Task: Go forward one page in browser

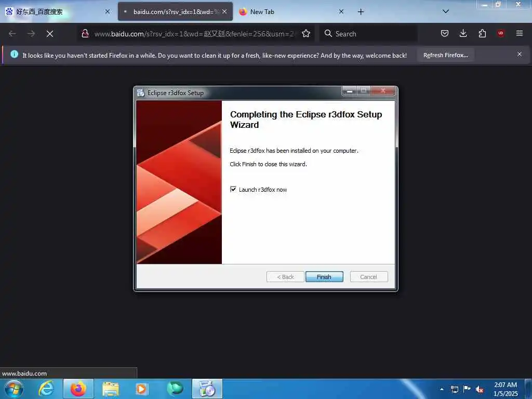Action: 31,34
